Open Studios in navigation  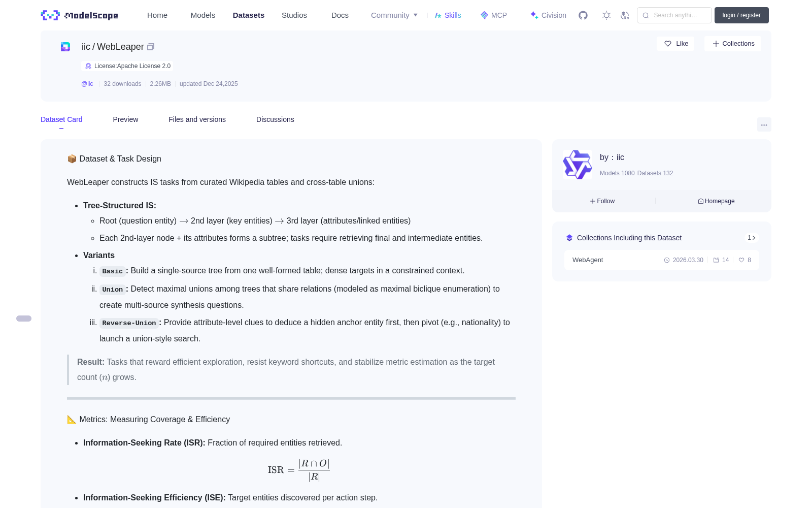click(294, 15)
